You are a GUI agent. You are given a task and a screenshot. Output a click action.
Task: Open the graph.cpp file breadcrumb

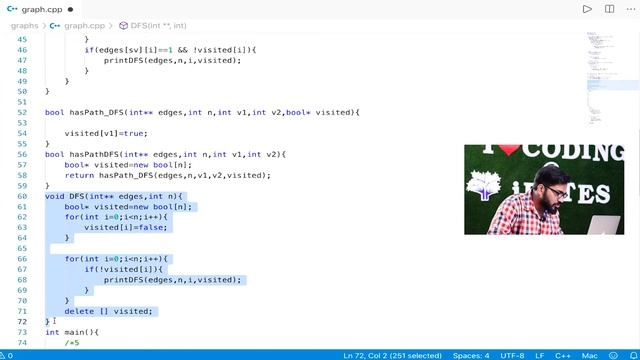click(84, 26)
